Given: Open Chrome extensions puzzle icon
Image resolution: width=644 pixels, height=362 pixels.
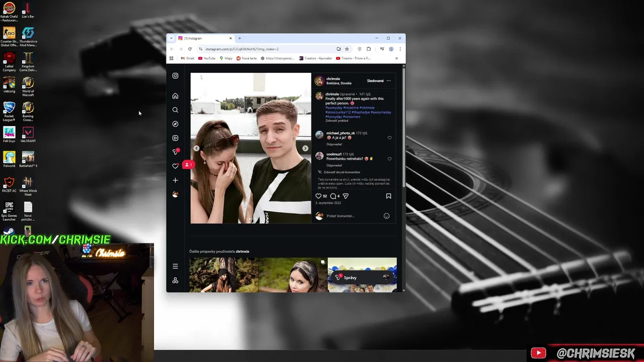Looking at the screenshot, I should 368,49.
